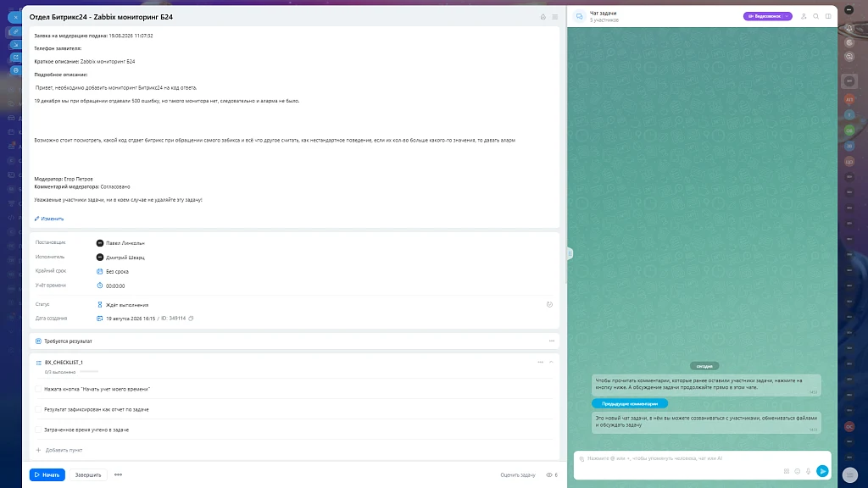Start the task with Начать button

click(47, 474)
